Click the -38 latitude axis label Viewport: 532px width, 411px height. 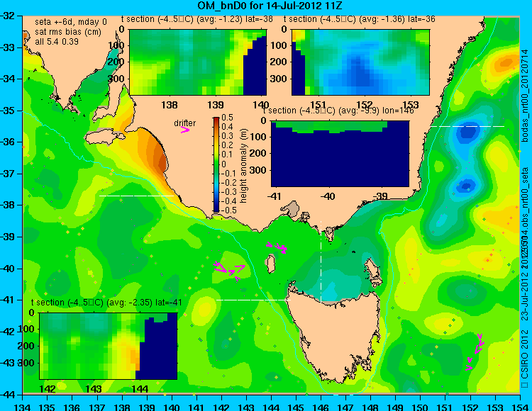coord(8,205)
